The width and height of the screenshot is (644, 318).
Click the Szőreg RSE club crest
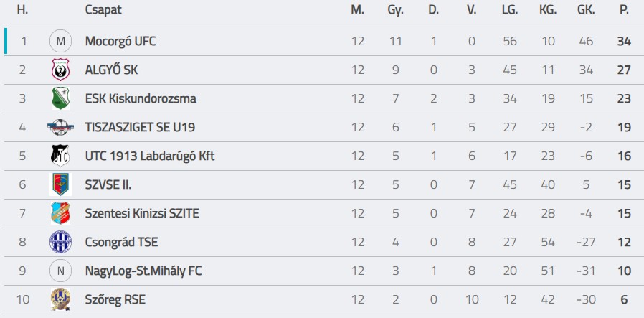pyautogui.click(x=60, y=299)
